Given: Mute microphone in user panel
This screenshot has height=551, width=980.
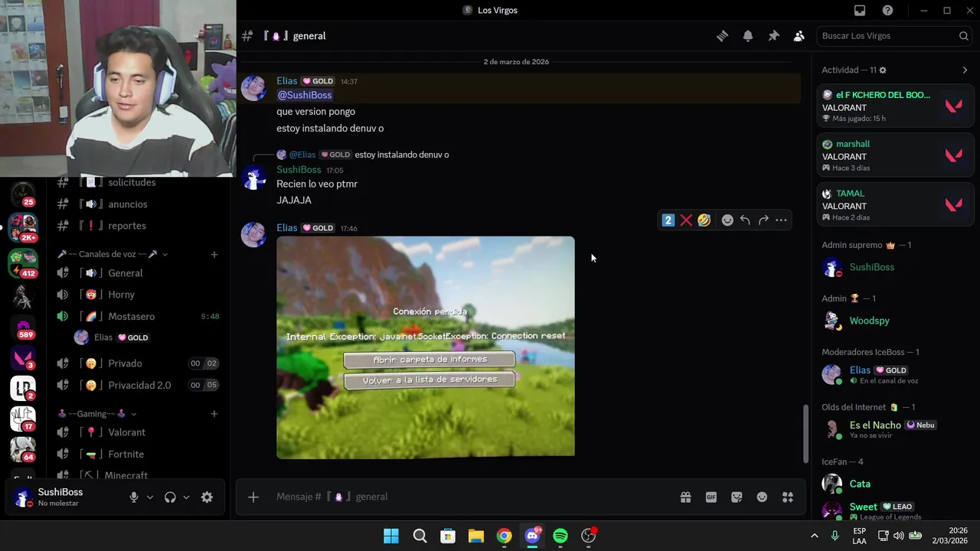Looking at the screenshot, I should (x=134, y=497).
